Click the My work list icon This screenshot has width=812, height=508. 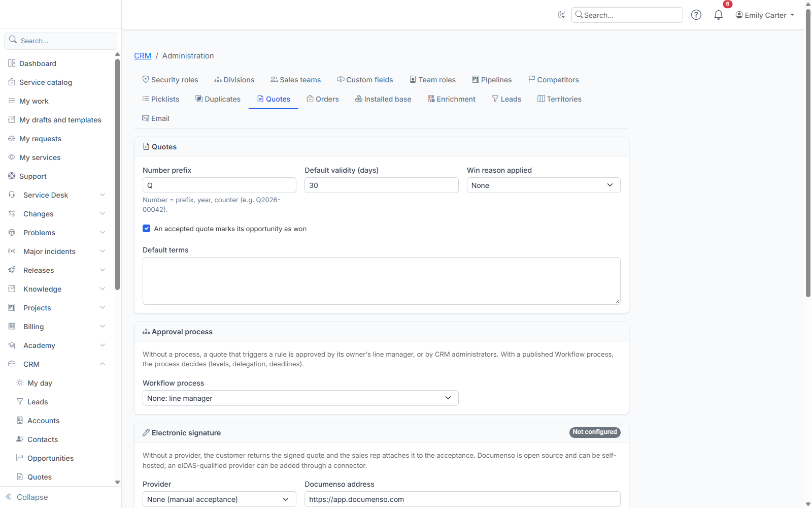[12, 101]
